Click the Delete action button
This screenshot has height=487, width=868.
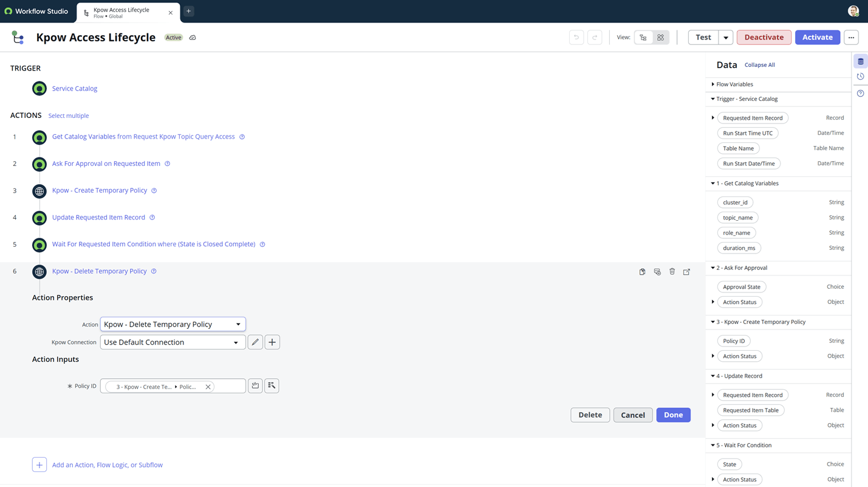click(590, 415)
